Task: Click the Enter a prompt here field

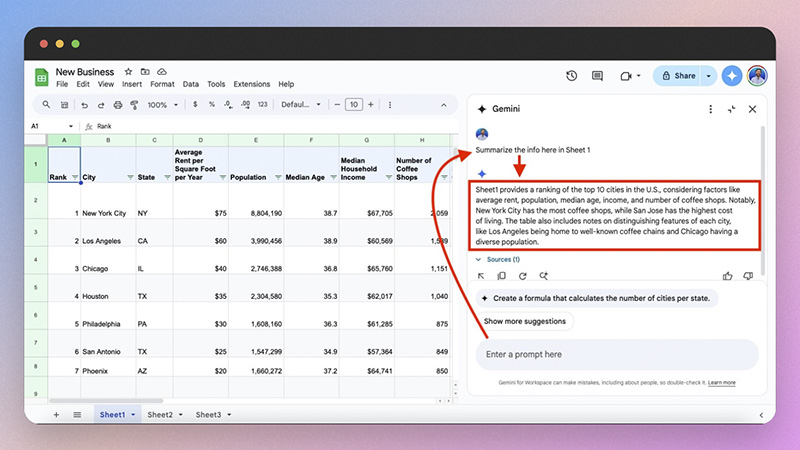Action: pos(617,355)
